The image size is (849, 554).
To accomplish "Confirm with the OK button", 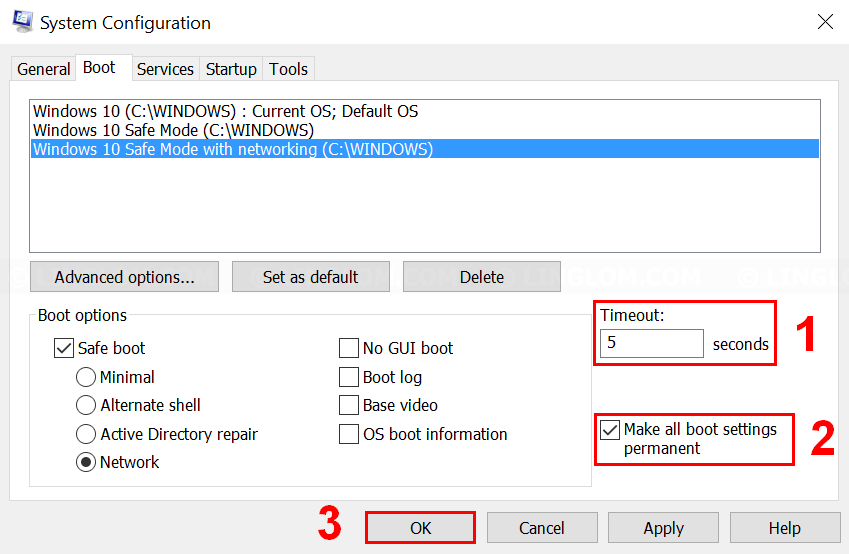I will 421,527.
